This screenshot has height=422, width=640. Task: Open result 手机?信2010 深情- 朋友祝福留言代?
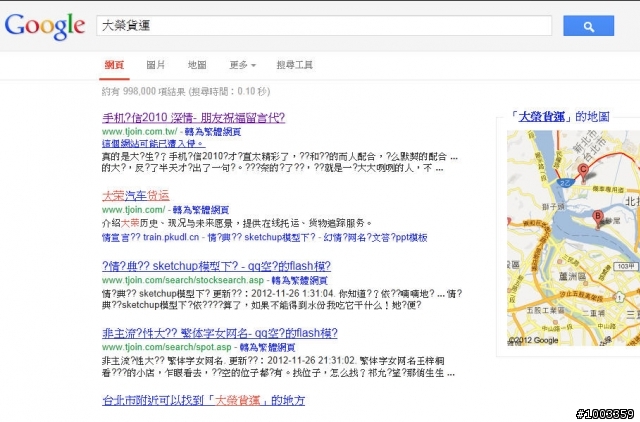[x=193, y=118]
